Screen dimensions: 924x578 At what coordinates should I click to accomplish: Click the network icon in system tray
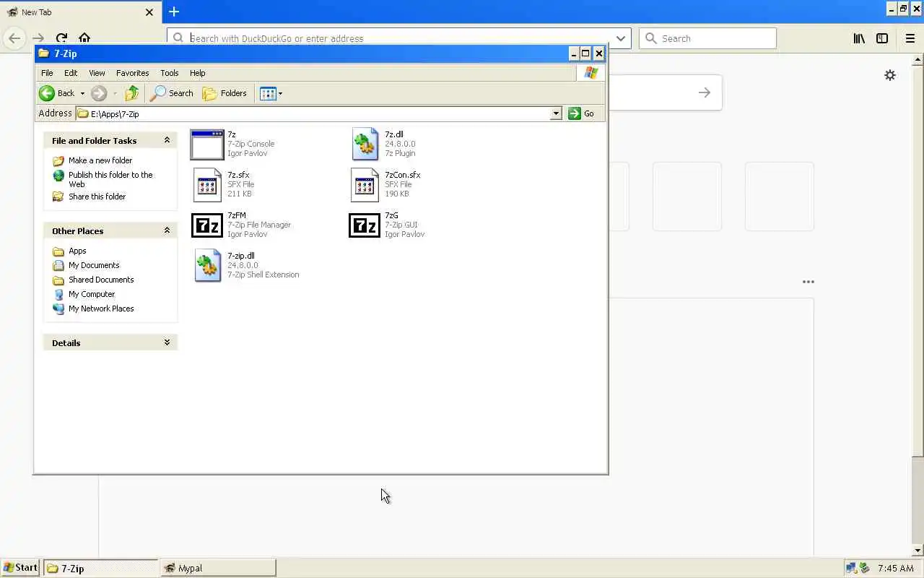point(851,569)
